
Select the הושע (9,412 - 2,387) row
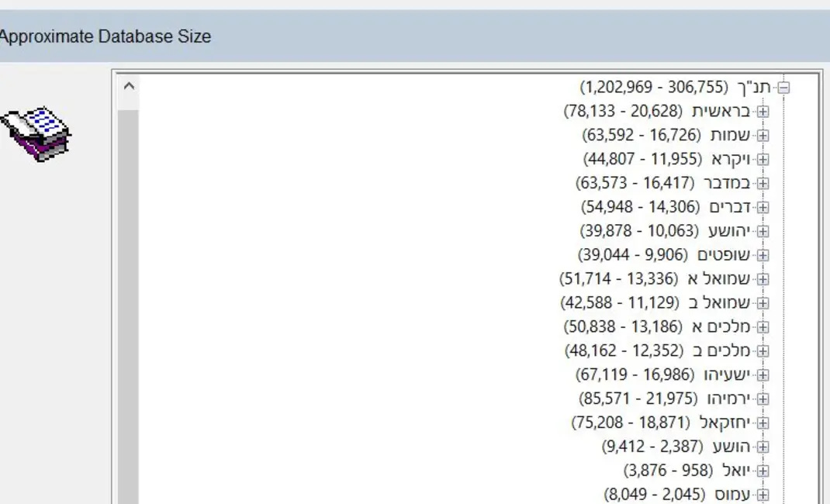pyautogui.click(x=676, y=447)
